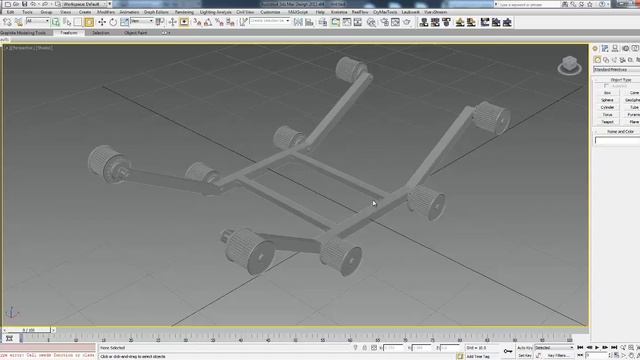The height and width of the screenshot is (360, 640).
Task: Click the object name input field
Action: [617, 140]
